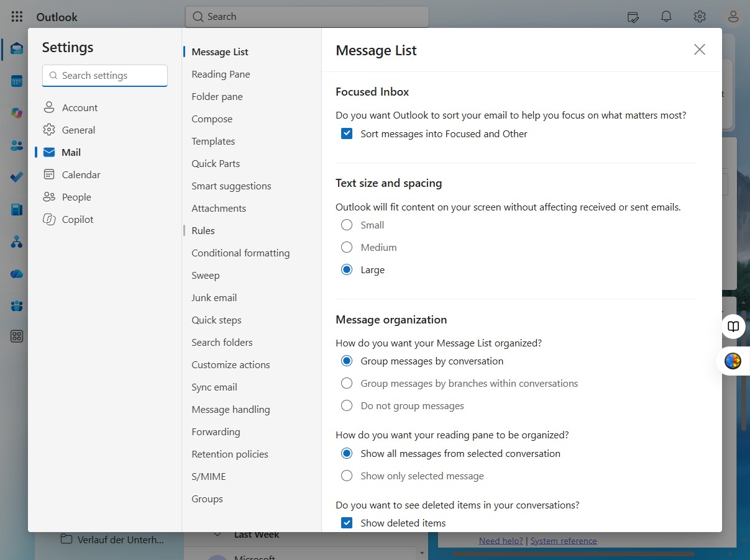Click the open-book icon on right edge
Viewport: 750px width, 560px height.
(x=734, y=327)
